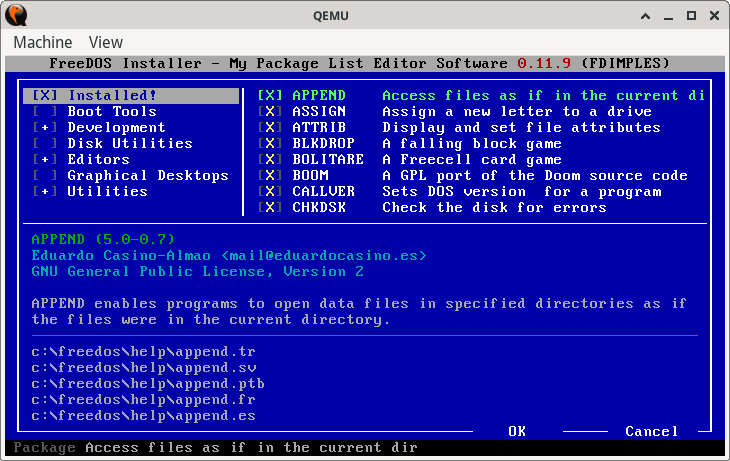
Task: Select the ASSIGN package name
Action: tap(319, 111)
